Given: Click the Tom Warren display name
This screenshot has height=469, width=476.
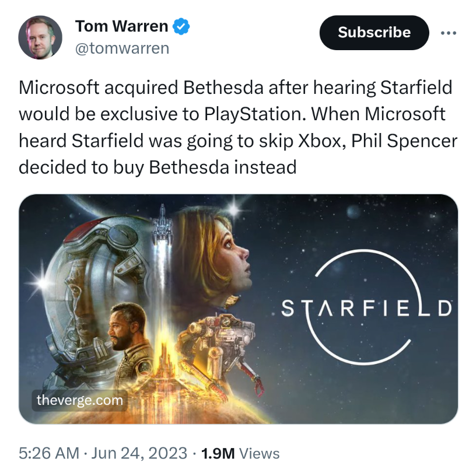Looking at the screenshot, I should [121, 26].
